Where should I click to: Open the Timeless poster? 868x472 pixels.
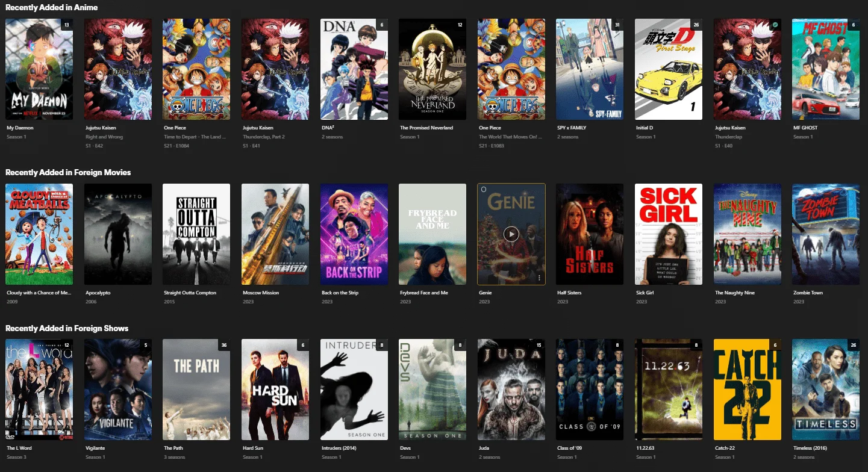tap(826, 390)
